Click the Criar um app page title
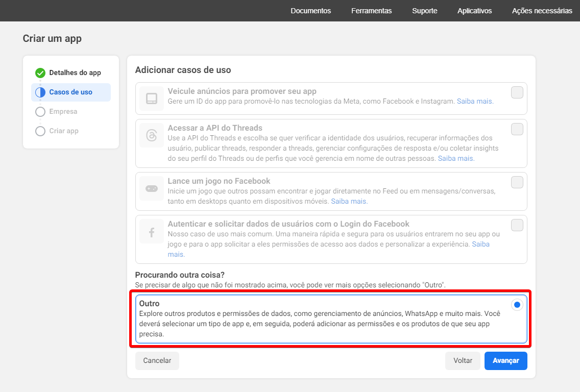 (x=52, y=39)
